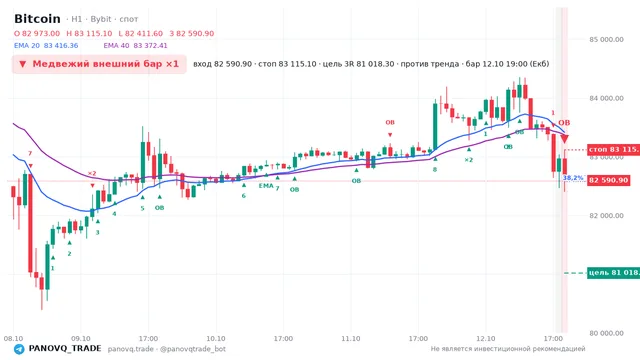640x360 pixels.
Task: Click the '17:00' label between 11.10 and 12.10
Action: [x=418, y=339]
